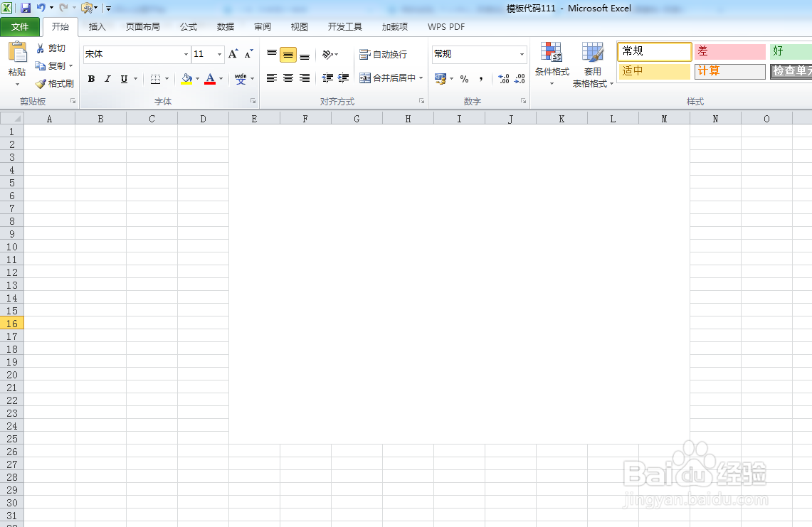Increase indent icon
The width and height of the screenshot is (812, 527).
coord(343,78)
